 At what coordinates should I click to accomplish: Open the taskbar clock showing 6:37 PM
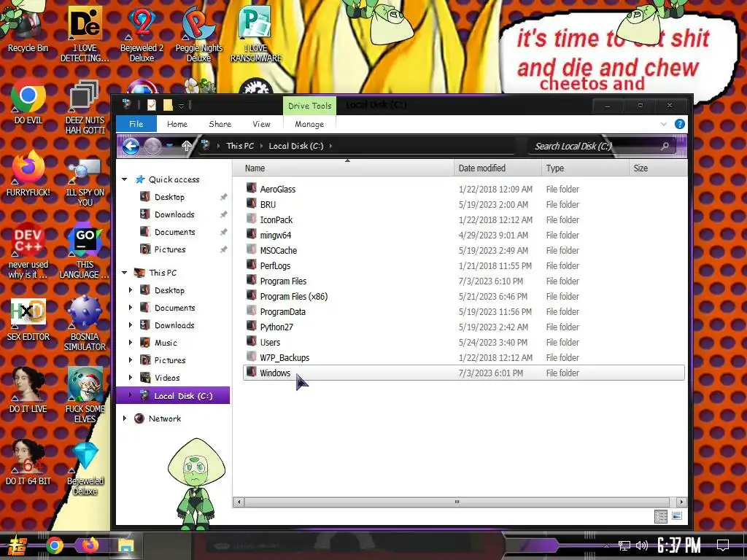[679, 545]
